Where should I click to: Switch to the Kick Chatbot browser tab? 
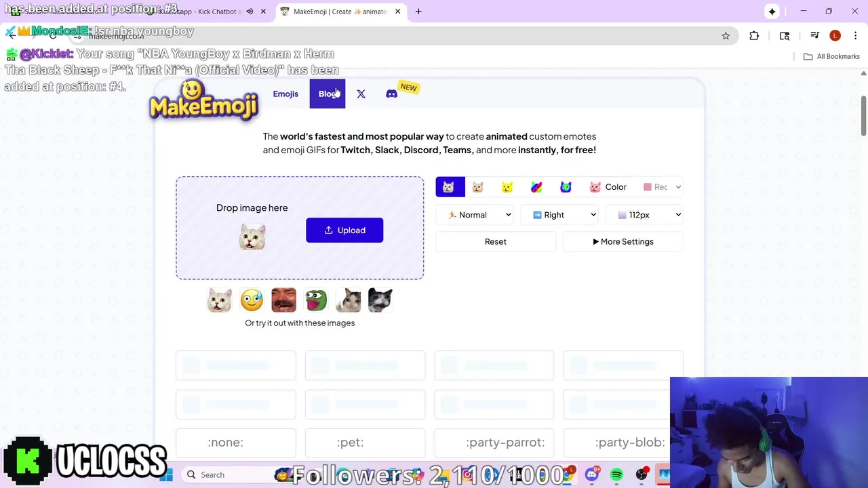203,12
